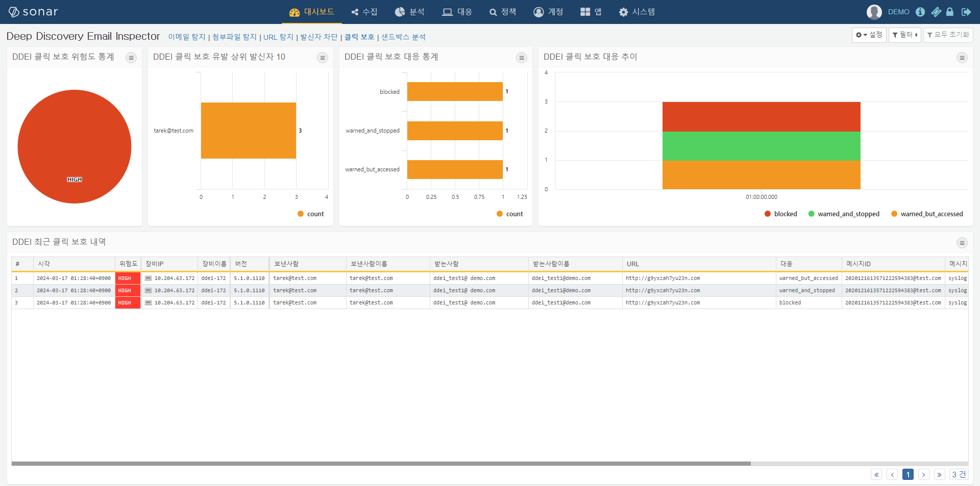Image resolution: width=980 pixels, height=486 pixels.
Task: Toggle blocked legend in trend chart
Action: point(781,214)
